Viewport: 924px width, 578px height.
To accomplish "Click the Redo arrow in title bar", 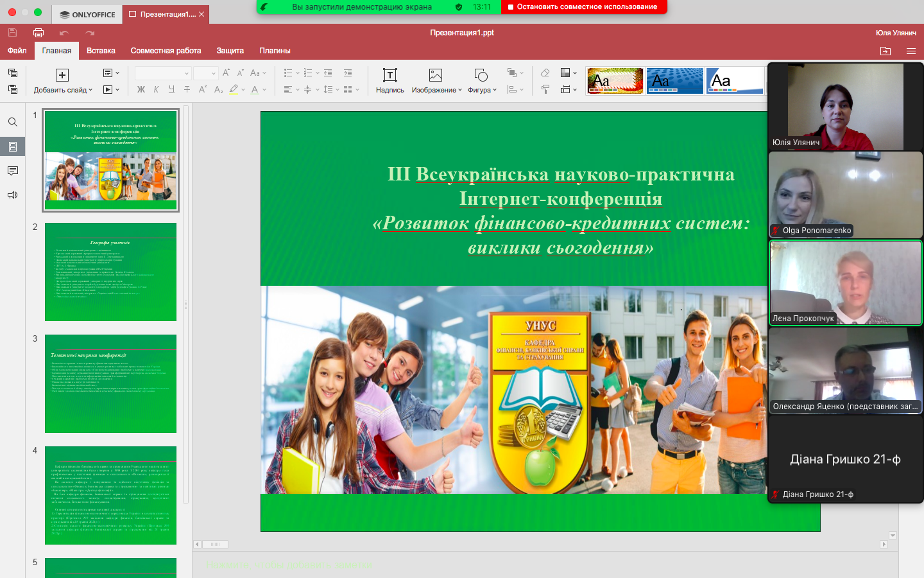I will [x=90, y=33].
